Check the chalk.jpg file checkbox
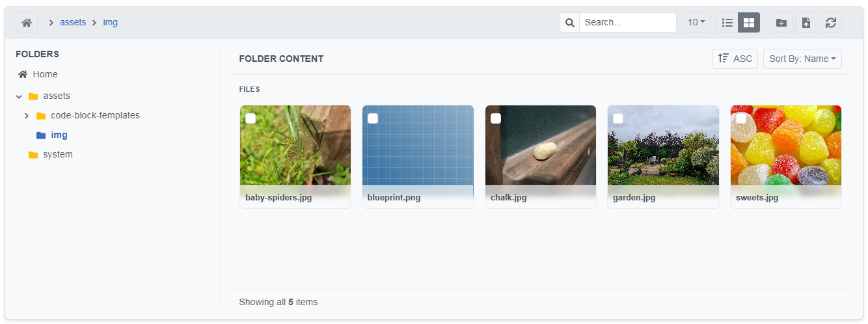The width and height of the screenshot is (868, 324). pos(496,118)
